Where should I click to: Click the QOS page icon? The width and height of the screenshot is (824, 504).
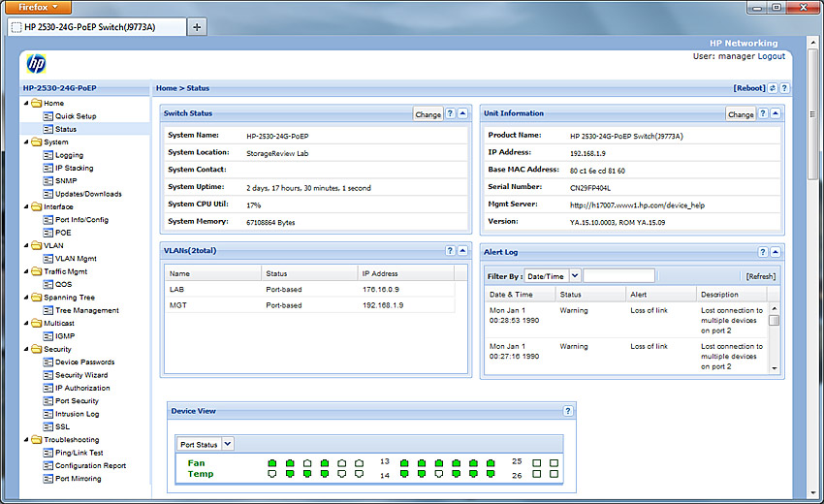pyautogui.click(x=48, y=284)
